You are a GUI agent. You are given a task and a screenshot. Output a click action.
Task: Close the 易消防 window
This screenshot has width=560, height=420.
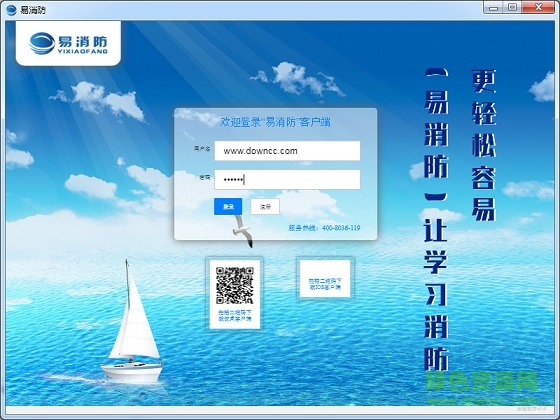538,8
